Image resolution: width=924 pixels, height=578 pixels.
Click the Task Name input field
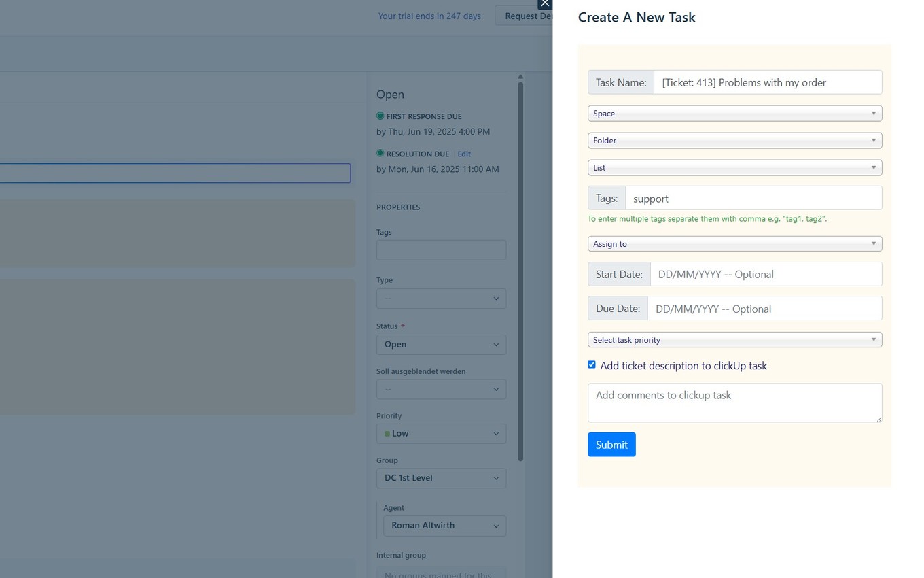point(767,82)
